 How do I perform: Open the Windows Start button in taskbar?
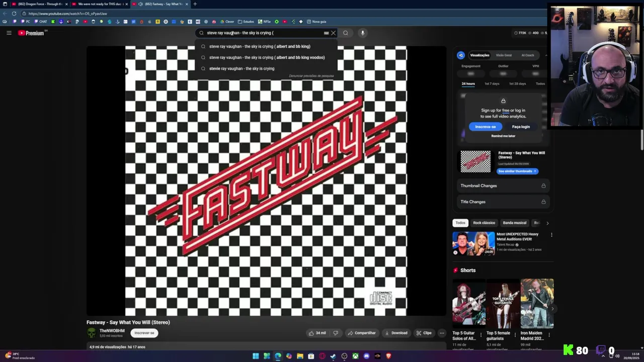click(x=256, y=356)
